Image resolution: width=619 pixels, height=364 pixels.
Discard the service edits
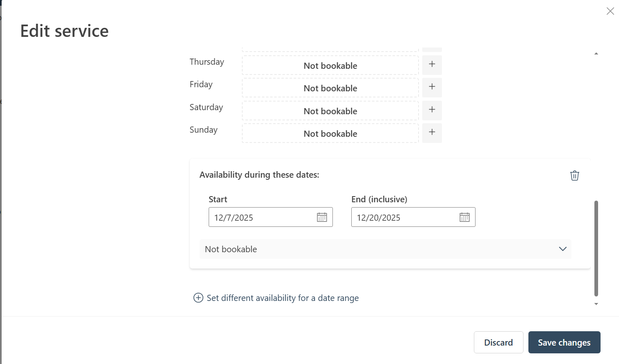click(x=498, y=342)
